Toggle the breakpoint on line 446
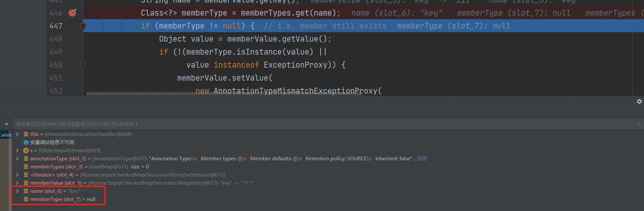 tap(72, 13)
